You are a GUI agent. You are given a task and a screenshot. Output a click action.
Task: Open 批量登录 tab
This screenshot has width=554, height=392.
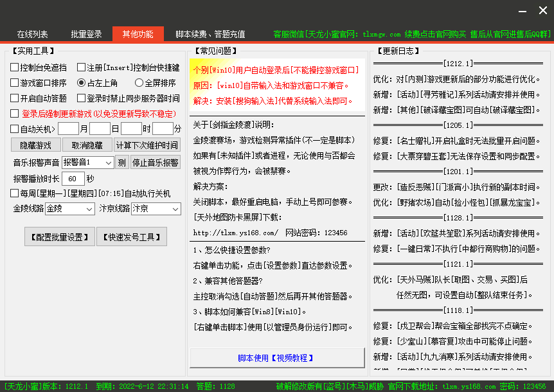click(x=86, y=34)
